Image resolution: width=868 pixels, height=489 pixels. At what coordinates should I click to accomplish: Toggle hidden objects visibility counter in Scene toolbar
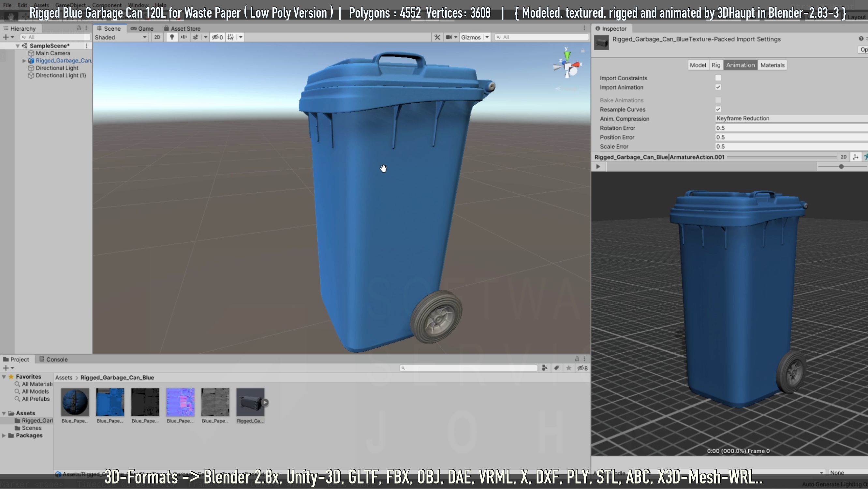(x=217, y=37)
